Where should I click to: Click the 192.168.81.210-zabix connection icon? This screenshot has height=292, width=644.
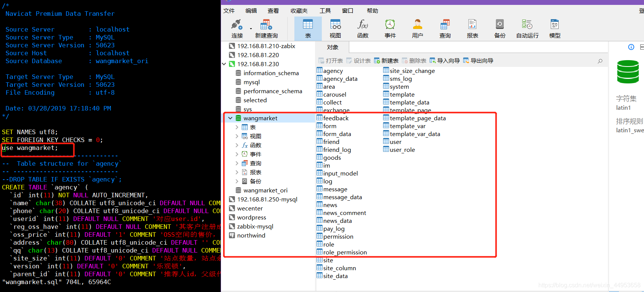point(232,46)
